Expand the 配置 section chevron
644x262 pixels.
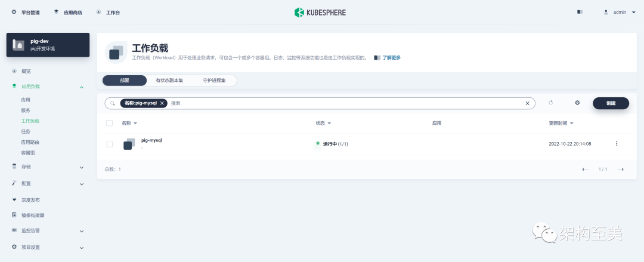82,184
